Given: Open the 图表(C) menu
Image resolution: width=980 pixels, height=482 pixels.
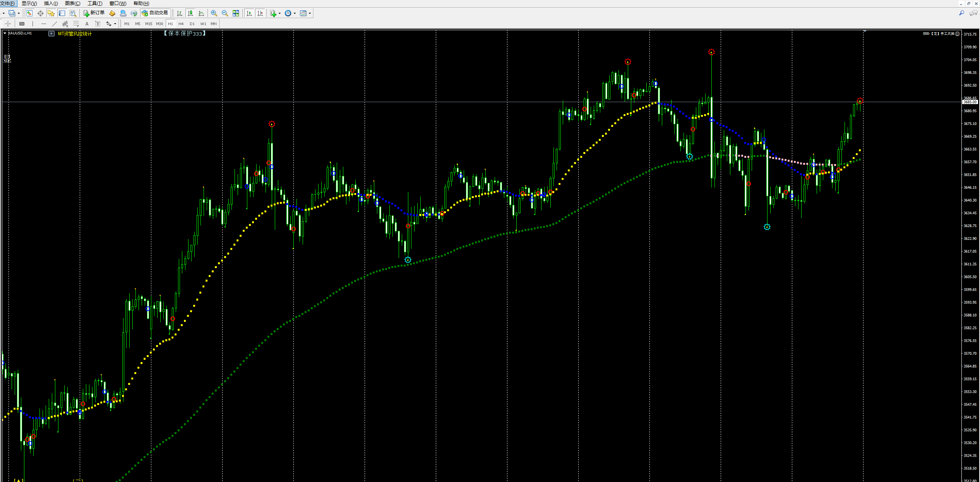Looking at the screenshot, I should click(x=73, y=3).
